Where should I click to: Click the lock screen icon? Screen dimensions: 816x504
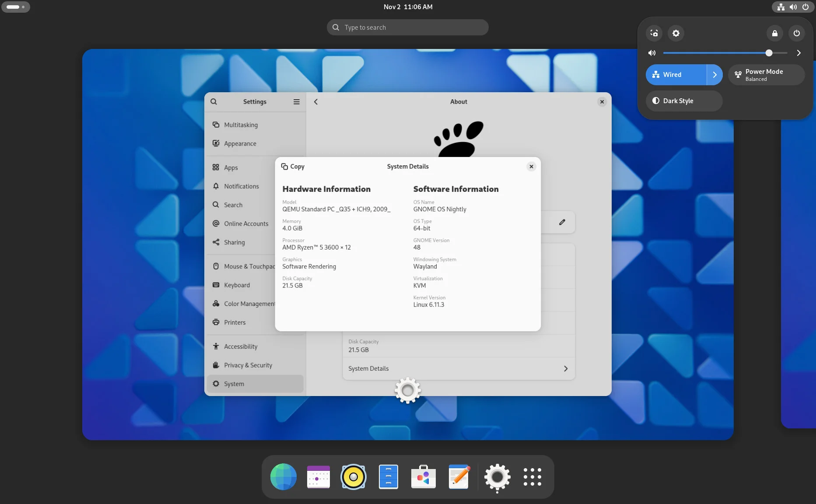[x=774, y=33]
